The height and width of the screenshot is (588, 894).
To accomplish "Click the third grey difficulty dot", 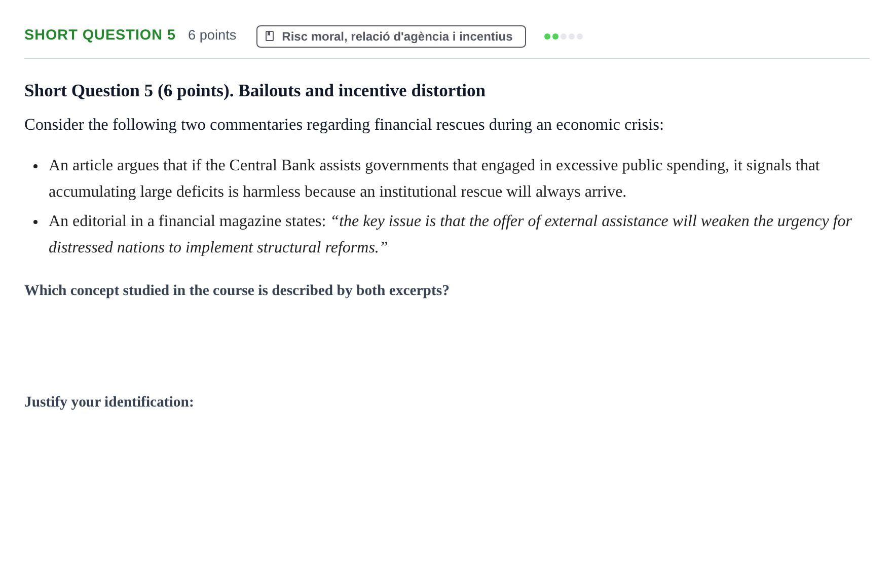I will [564, 36].
